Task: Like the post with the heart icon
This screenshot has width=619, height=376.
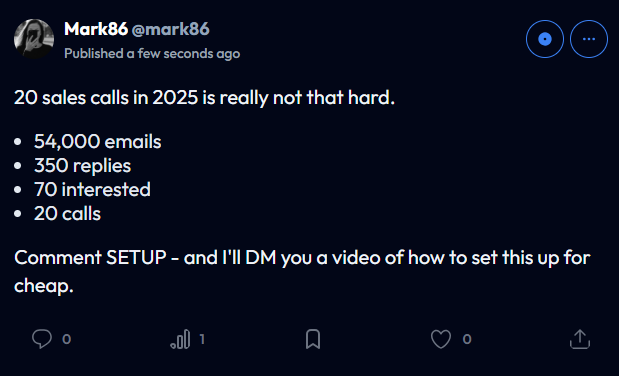Action: pyautogui.click(x=441, y=339)
